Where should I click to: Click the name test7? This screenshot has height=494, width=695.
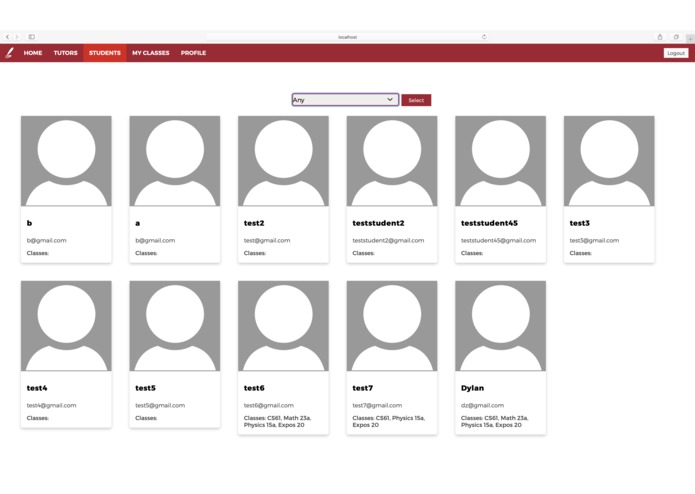363,388
